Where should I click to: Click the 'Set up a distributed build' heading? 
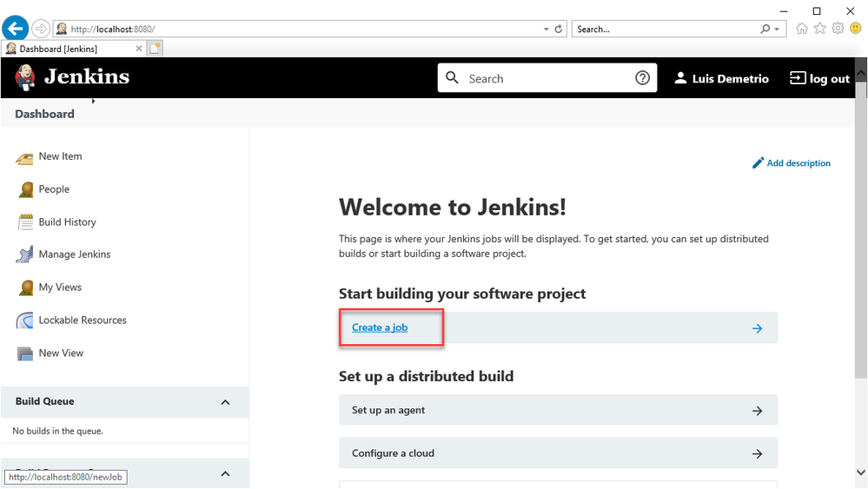(427, 376)
